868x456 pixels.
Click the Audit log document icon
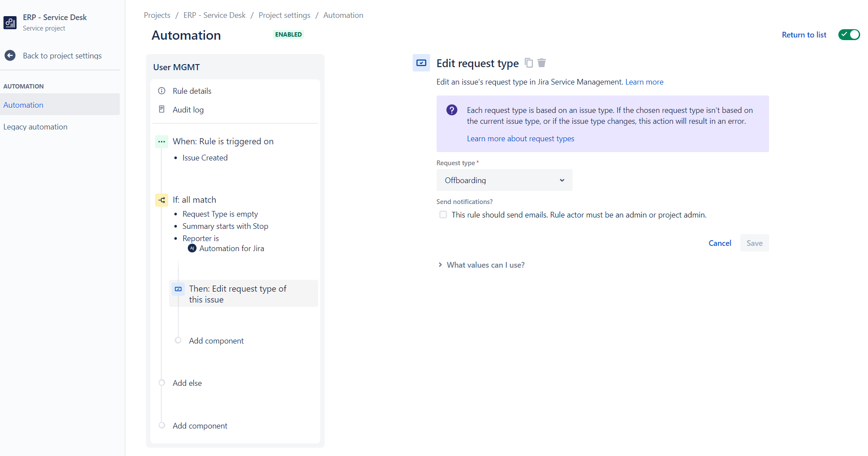tap(162, 109)
